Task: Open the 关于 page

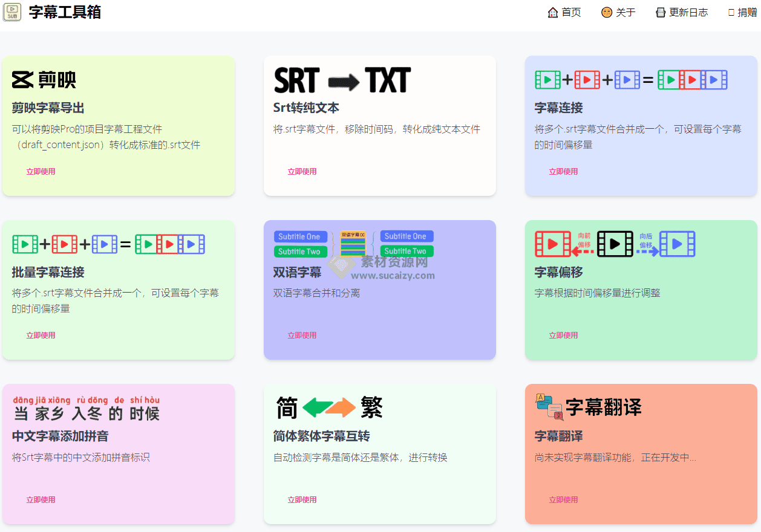Action: (x=618, y=12)
